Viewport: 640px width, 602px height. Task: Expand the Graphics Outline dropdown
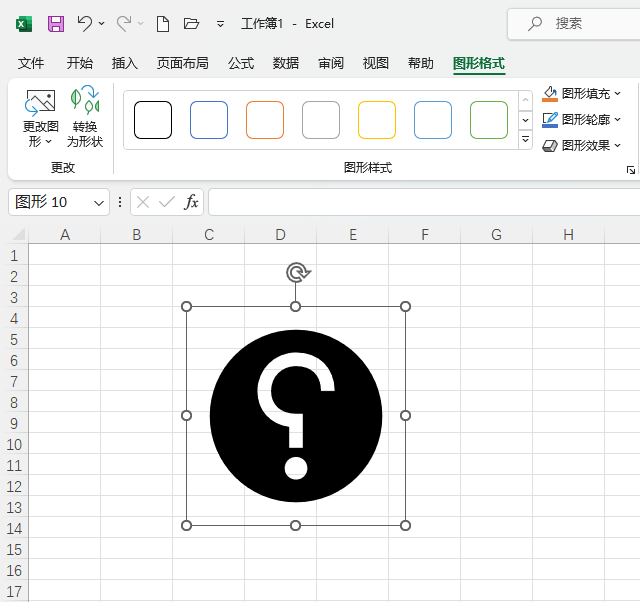617,119
